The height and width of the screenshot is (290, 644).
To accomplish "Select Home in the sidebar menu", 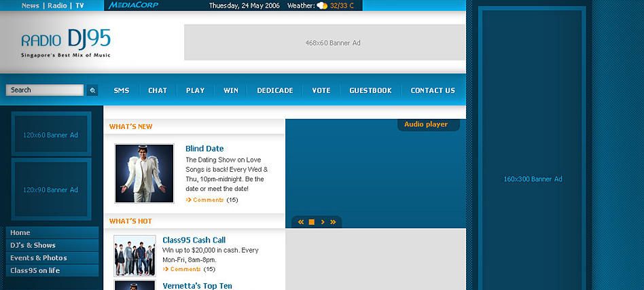I will tap(52, 232).
